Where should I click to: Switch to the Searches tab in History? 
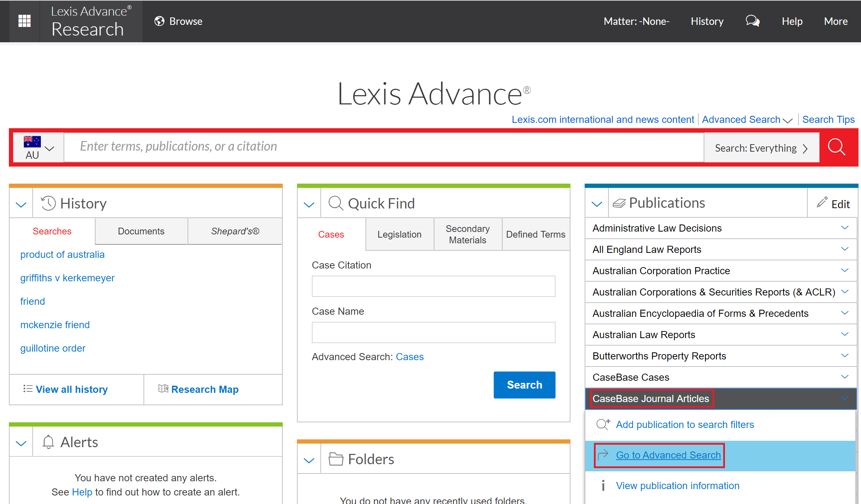pos(52,231)
